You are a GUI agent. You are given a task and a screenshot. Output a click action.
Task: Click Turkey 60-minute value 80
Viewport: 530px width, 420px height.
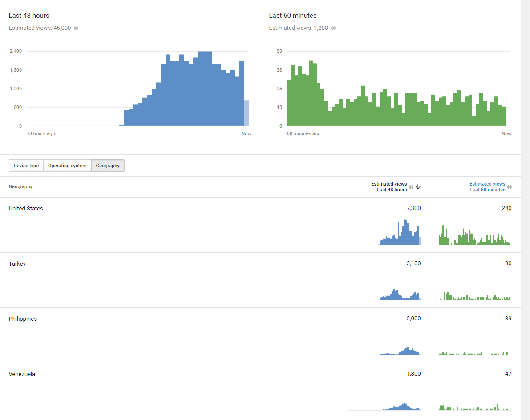tap(508, 263)
